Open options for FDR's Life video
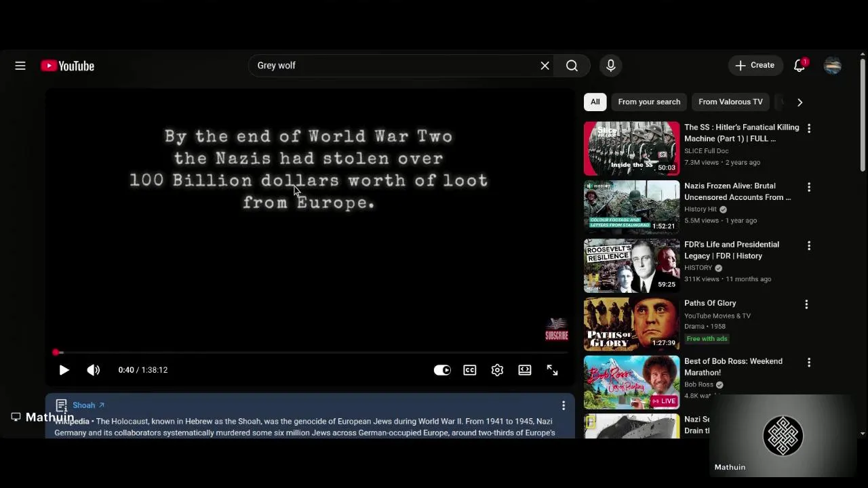 pyautogui.click(x=808, y=245)
